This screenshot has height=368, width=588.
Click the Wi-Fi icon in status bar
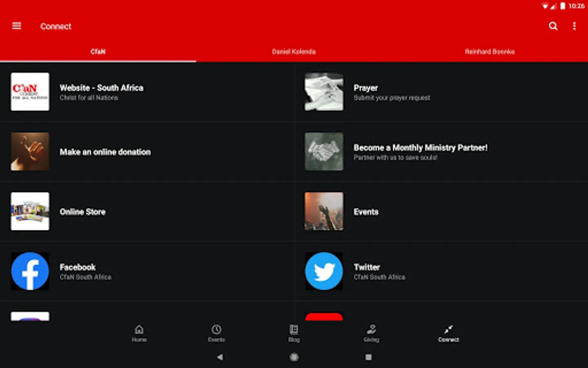point(545,6)
